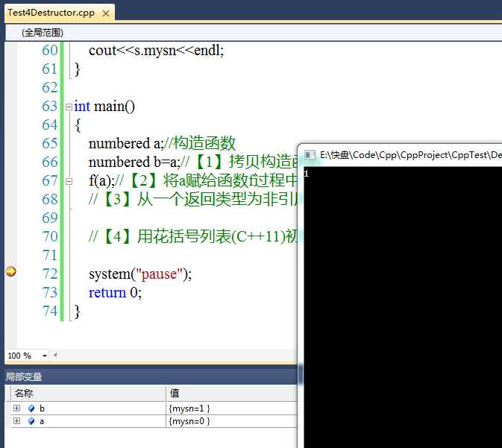Click the 局部变量 panel title
Viewport: 502px width, 448px height.
(x=24, y=376)
